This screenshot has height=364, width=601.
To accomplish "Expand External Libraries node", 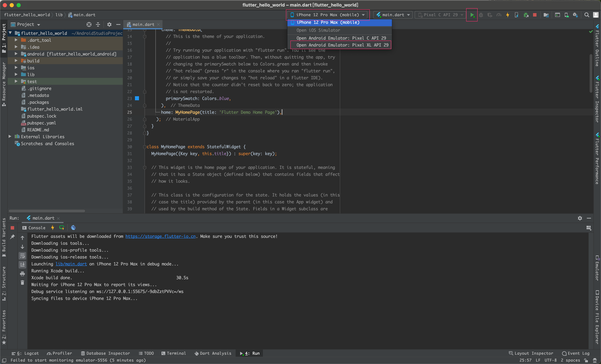I will tap(10, 136).
